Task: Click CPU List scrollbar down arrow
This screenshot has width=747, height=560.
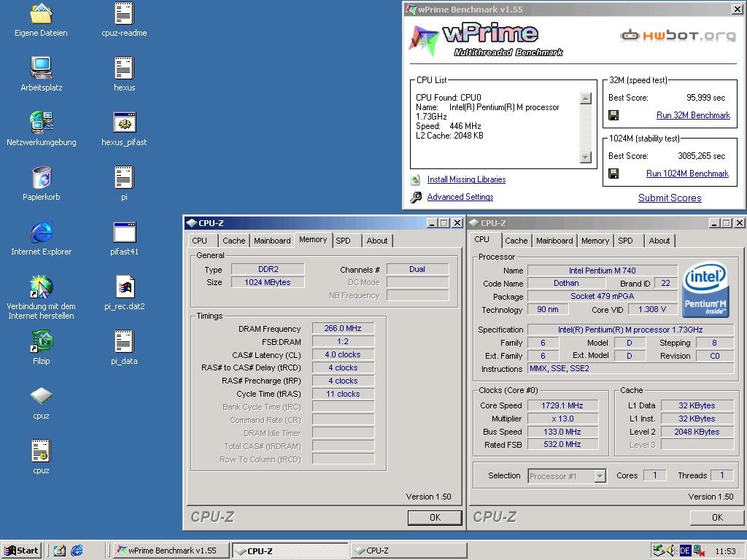Action: 586,157
